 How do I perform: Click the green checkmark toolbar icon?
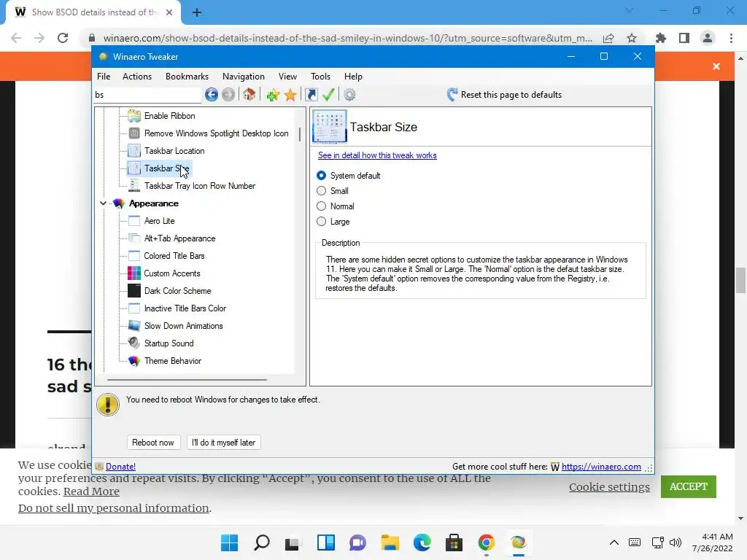coord(328,95)
